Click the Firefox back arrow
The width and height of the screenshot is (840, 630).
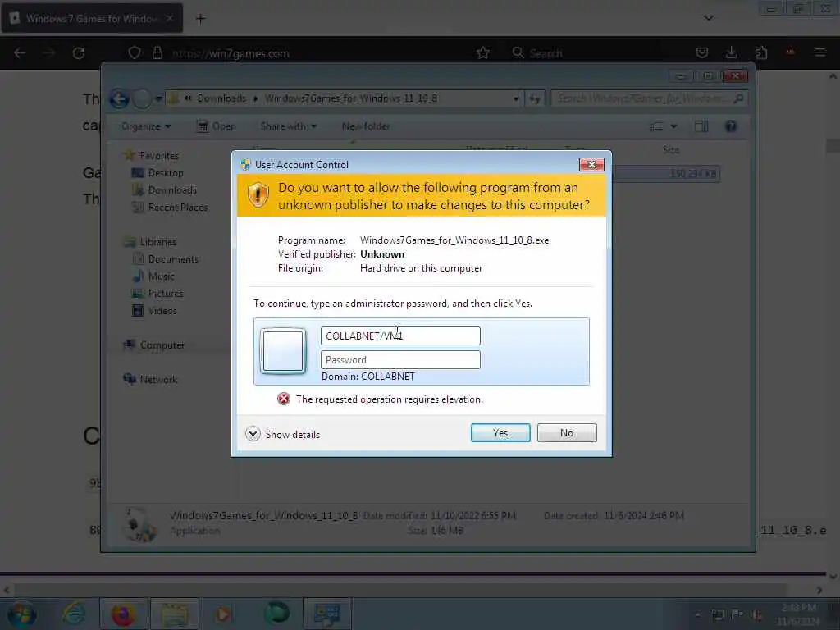coord(20,53)
